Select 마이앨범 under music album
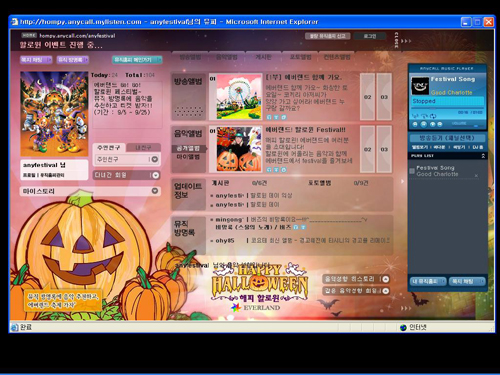The image size is (500, 375). point(188,157)
